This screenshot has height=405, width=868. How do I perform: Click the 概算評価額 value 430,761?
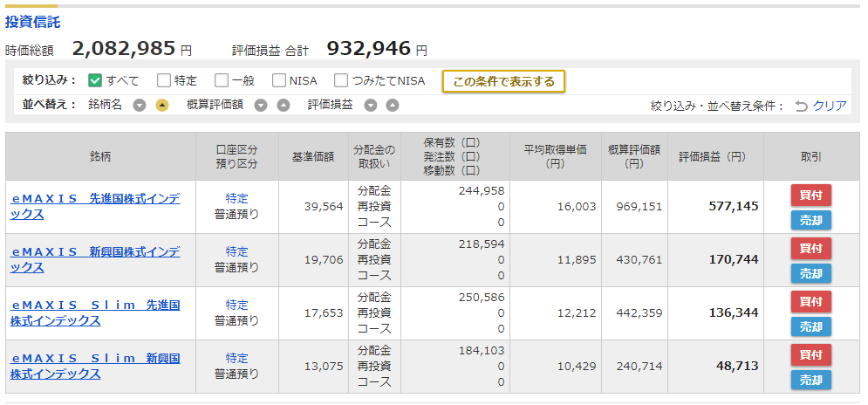(x=639, y=260)
